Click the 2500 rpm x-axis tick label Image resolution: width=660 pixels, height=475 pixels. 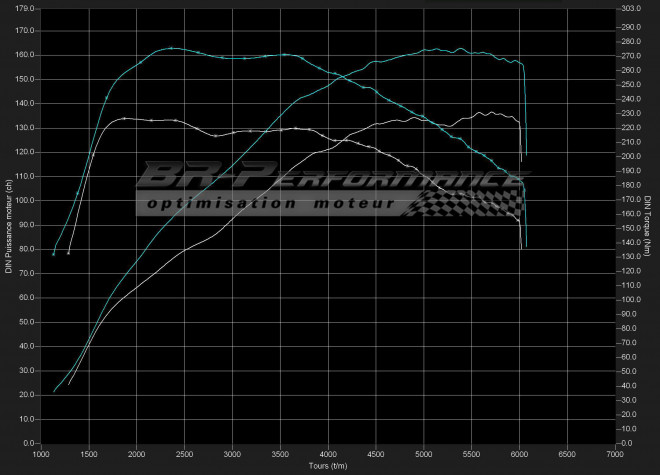click(184, 453)
